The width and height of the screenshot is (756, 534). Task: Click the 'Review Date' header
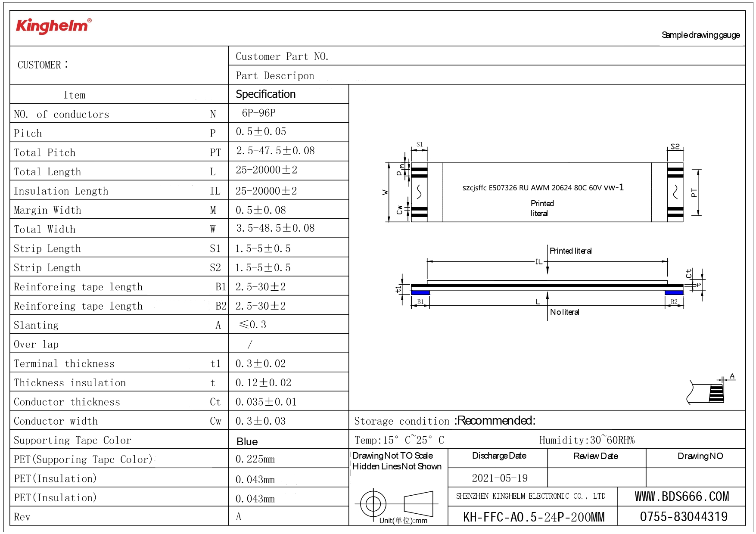click(596, 456)
